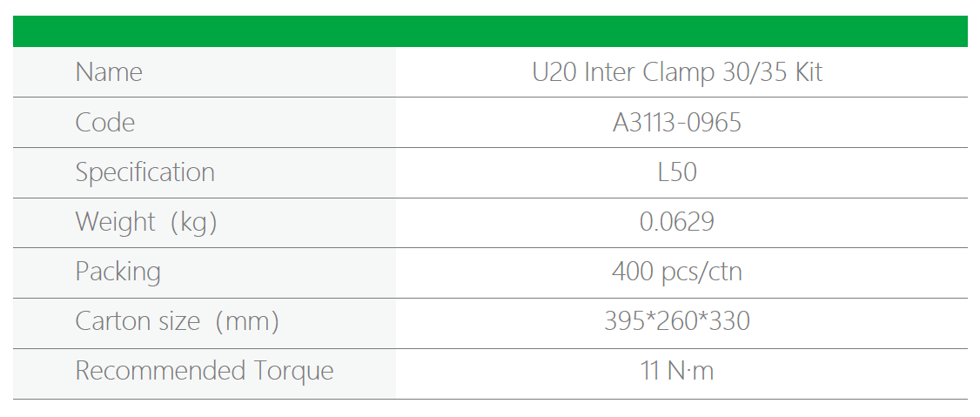The height and width of the screenshot is (417, 980).
Task: Click the words Carton size
Action: [138, 322]
